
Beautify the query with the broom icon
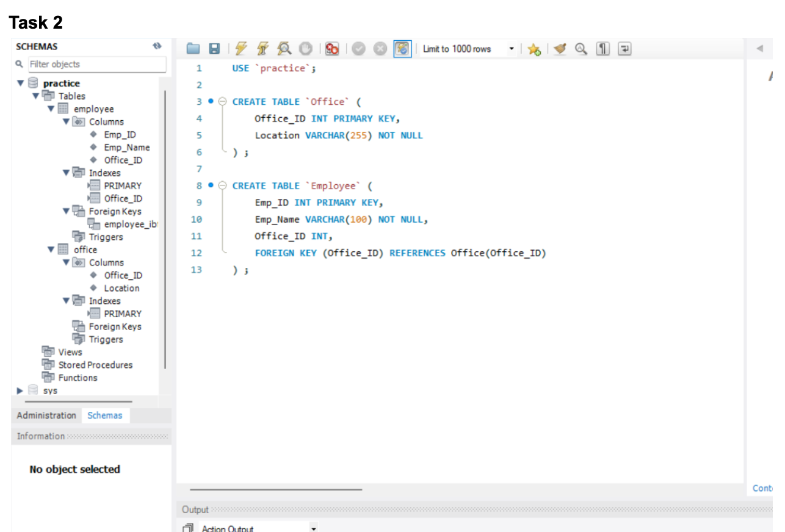(560, 49)
